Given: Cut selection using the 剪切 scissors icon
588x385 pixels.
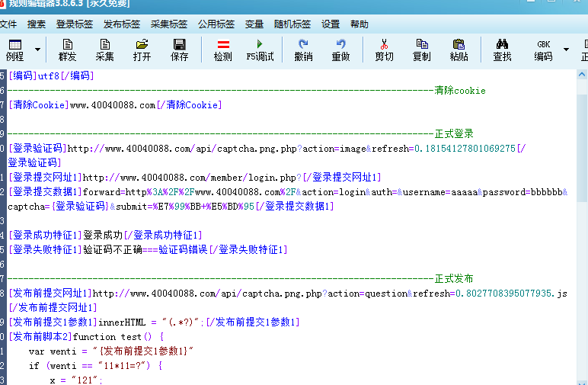Looking at the screenshot, I should pyautogui.click(x=384, y=50).
